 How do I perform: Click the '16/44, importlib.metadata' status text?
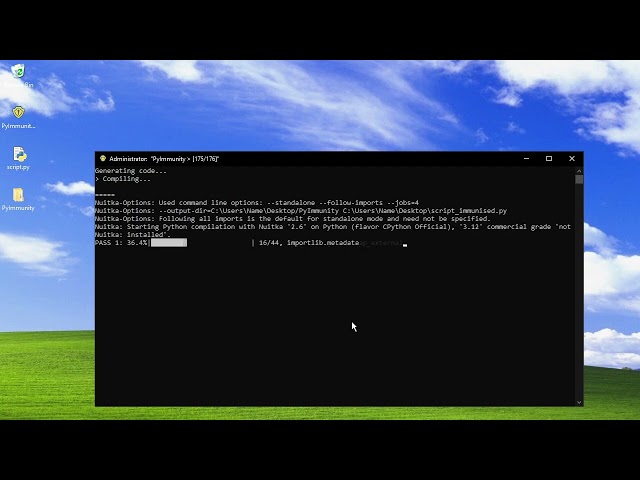[x=309, y=243]
